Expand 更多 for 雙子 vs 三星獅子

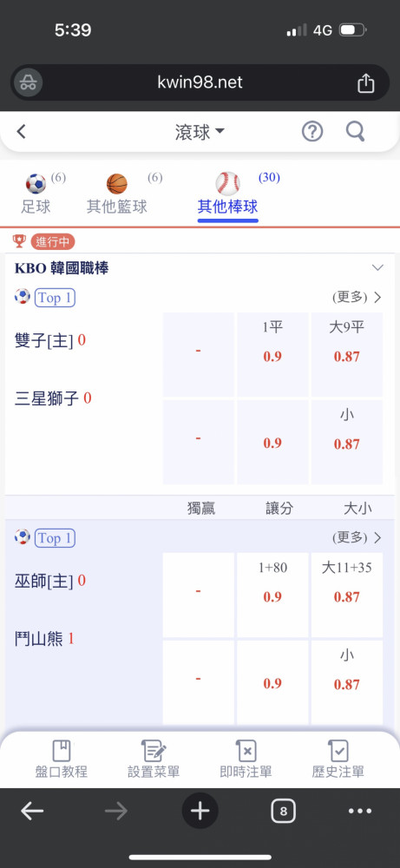point(357,297)
